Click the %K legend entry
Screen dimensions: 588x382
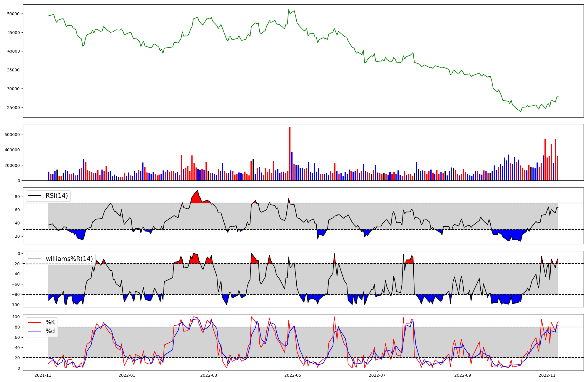point(50,322)
